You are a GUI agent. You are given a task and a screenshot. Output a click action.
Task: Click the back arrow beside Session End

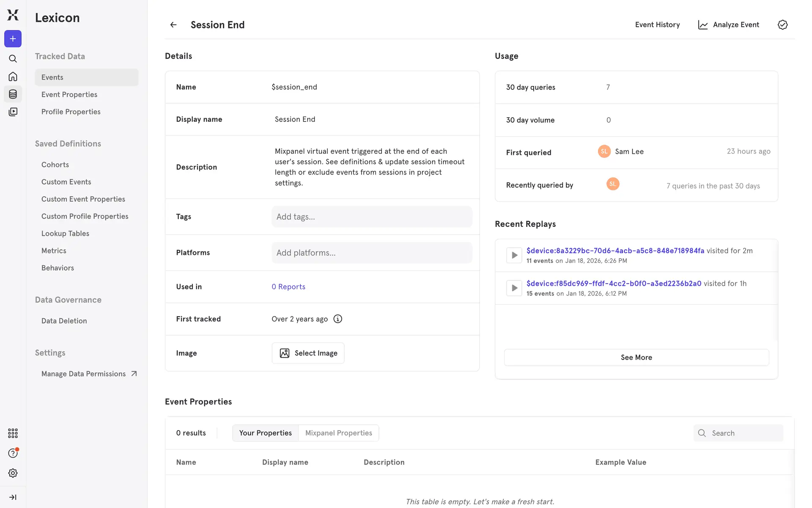[x=173, y=25]
